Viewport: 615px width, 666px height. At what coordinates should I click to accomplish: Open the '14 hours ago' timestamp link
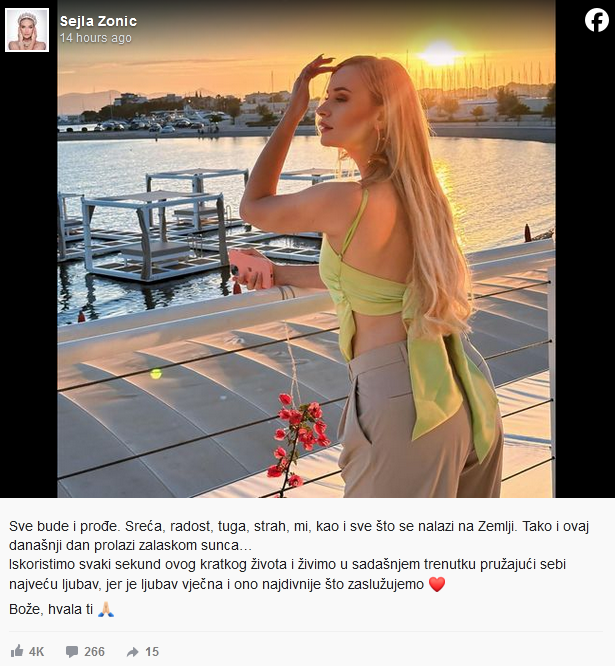(96, 38)
